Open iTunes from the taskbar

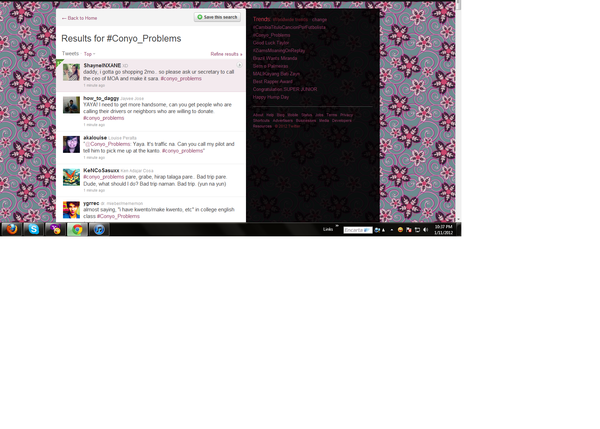(99, 229)
